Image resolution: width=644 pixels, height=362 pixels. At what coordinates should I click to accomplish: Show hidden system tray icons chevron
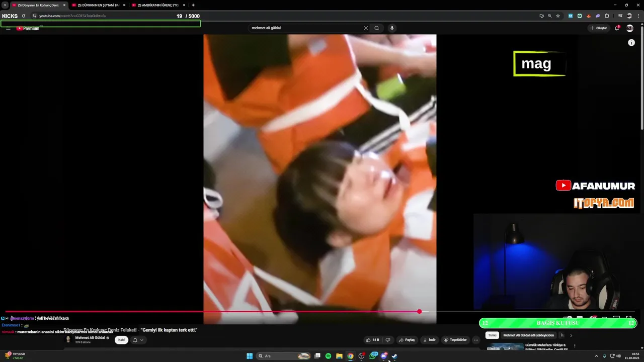(597, 356)
